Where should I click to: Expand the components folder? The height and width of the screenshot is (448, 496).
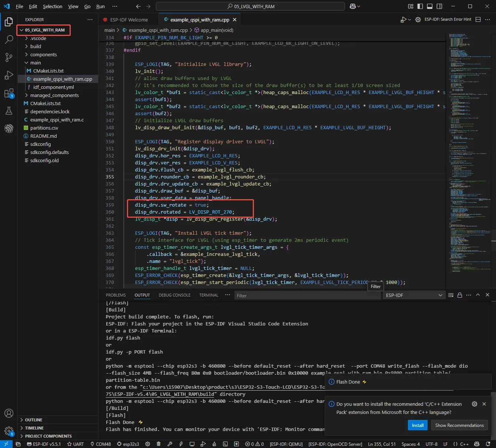(x=43, y=54)
